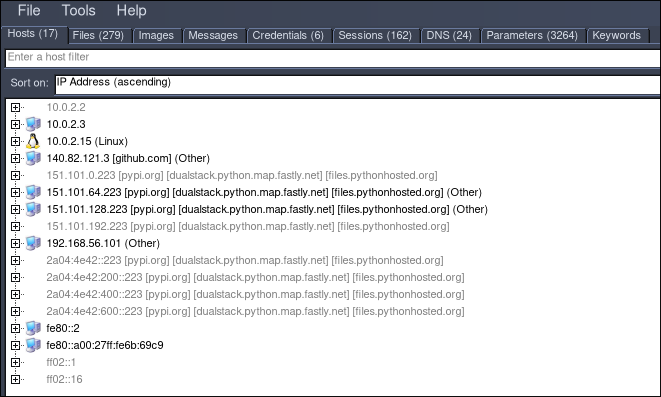
Task: Expand the fe80::a00:27ff:fe6b:69c9 node
Action: point(15,345)
